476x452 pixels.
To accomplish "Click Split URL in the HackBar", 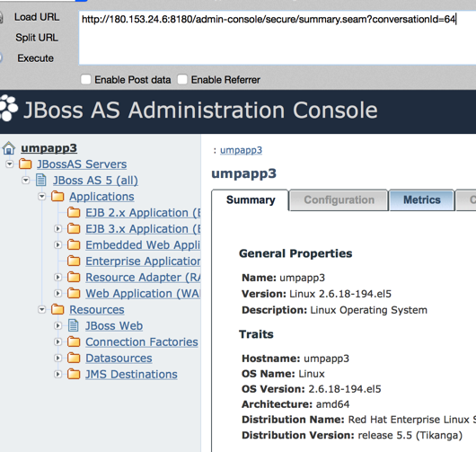I will pyautogui.click(x=37, y=38).
